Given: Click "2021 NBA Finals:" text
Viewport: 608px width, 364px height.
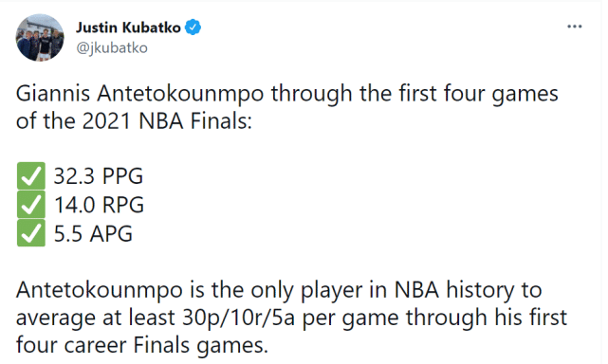Looking at the screenshot, I should (x=167, y=121).
